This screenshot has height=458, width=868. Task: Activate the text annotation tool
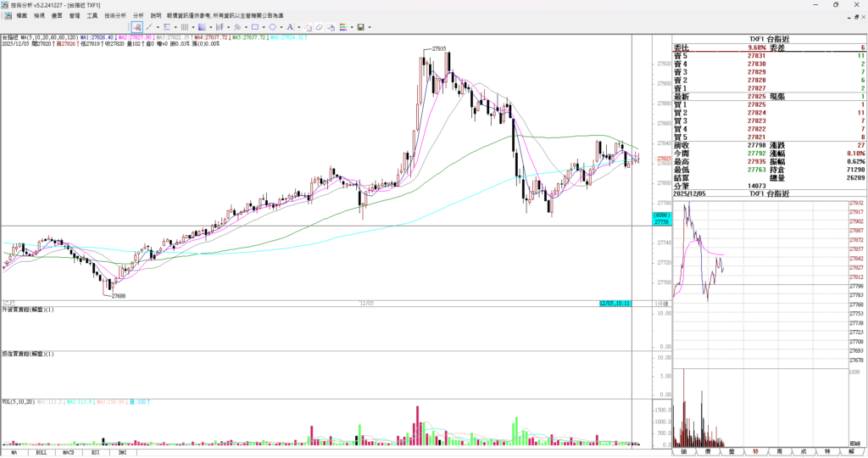tap(290, 27)
